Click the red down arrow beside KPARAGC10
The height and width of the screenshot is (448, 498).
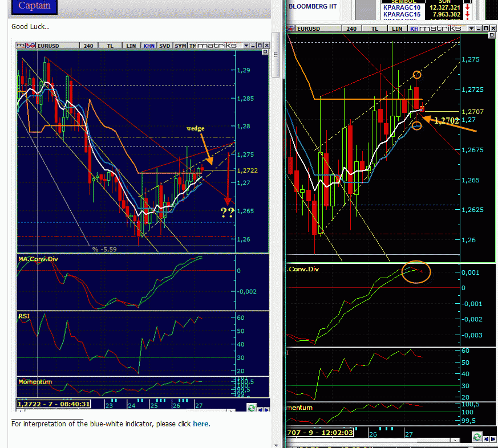pyautogui.click(x=467, y=7)
